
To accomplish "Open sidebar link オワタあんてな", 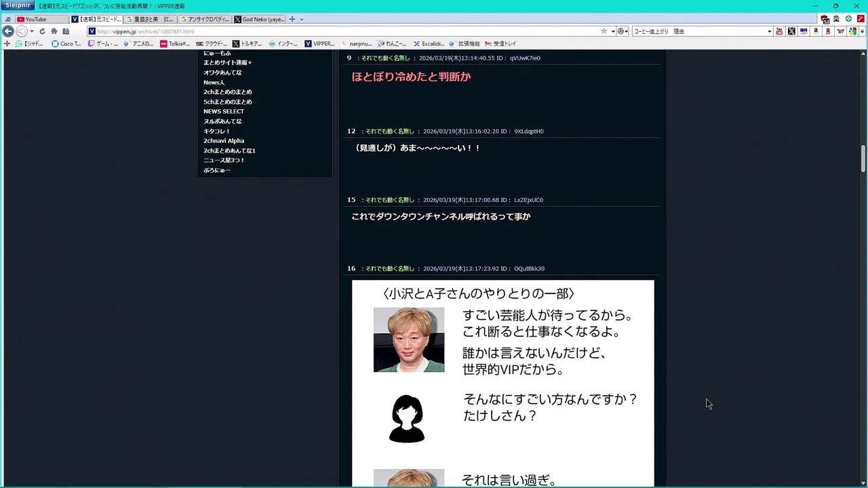I will [222, 73].
